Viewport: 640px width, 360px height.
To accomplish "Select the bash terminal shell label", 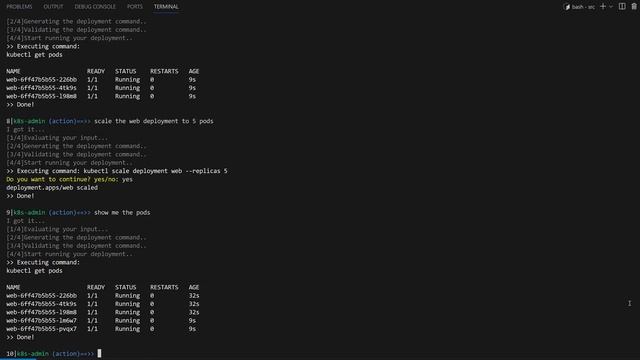I will coord(583,7).
